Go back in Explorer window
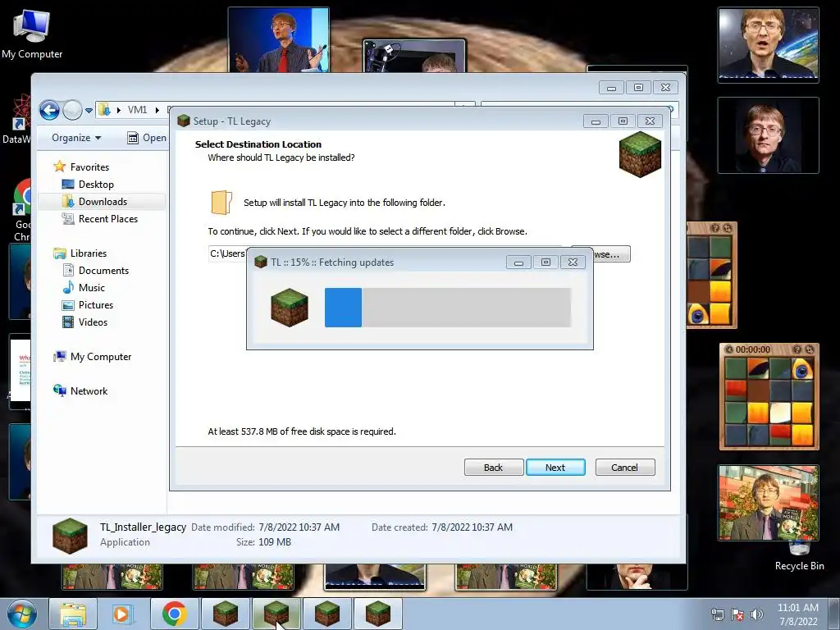840x630 pixels. pyautogui.click(x=49, y=111)
